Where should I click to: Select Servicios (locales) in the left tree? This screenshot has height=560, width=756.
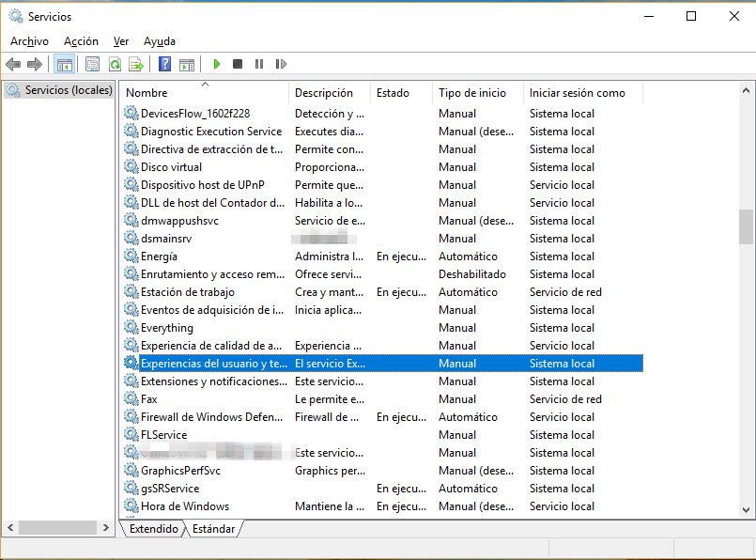point(68,90)
